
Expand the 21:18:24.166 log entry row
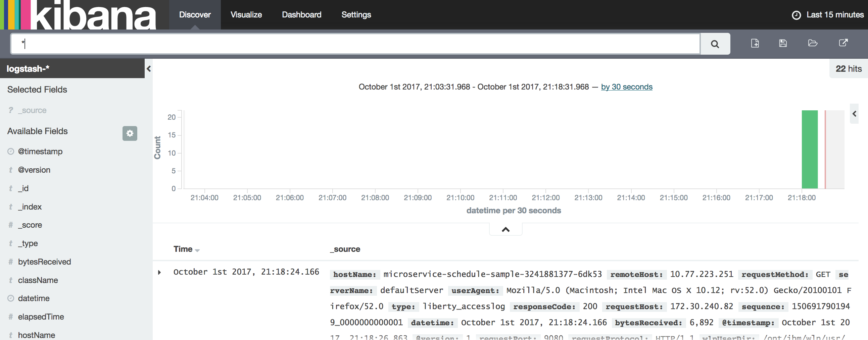[x=159, y=272]
